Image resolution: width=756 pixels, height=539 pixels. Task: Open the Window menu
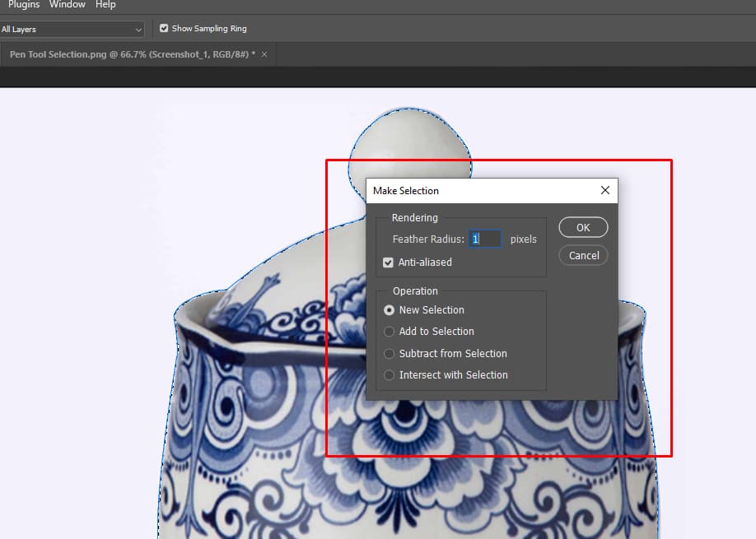[x=67, y=4]
